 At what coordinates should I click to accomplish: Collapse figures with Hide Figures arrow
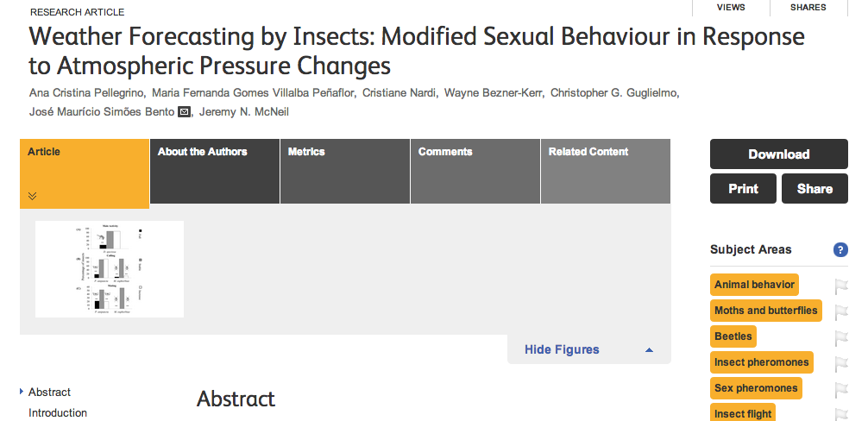[x=650, y=349]
